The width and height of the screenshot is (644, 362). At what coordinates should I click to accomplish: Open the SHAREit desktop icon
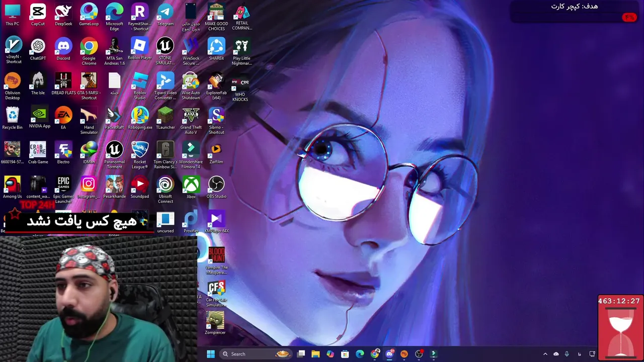tap(216, 49)
